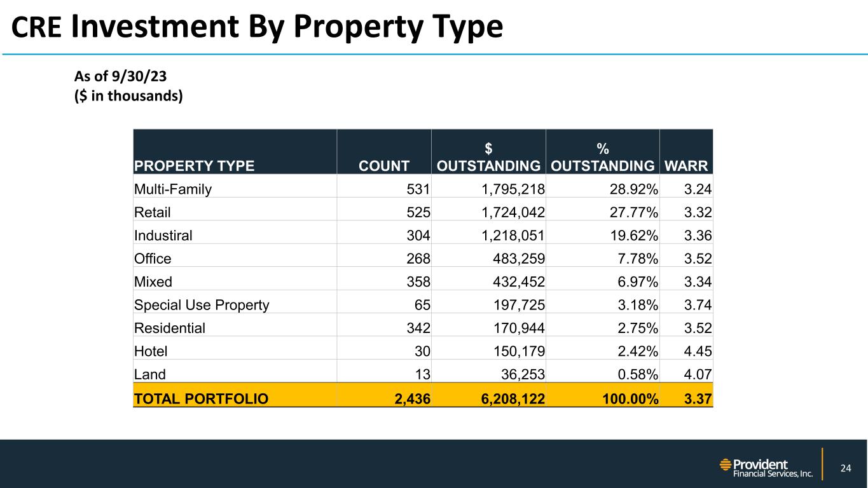
Task: Click the Provident beehive logo icon
Action: point(726,465)
